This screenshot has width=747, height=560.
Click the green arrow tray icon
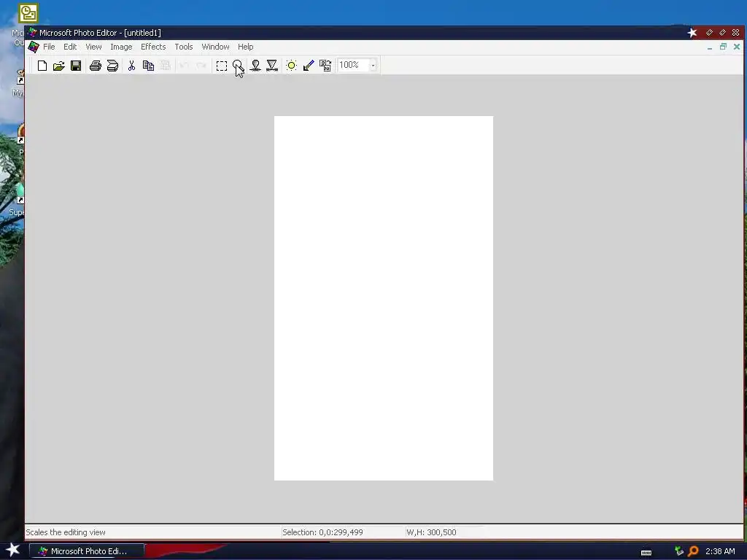tap(679, 551)
